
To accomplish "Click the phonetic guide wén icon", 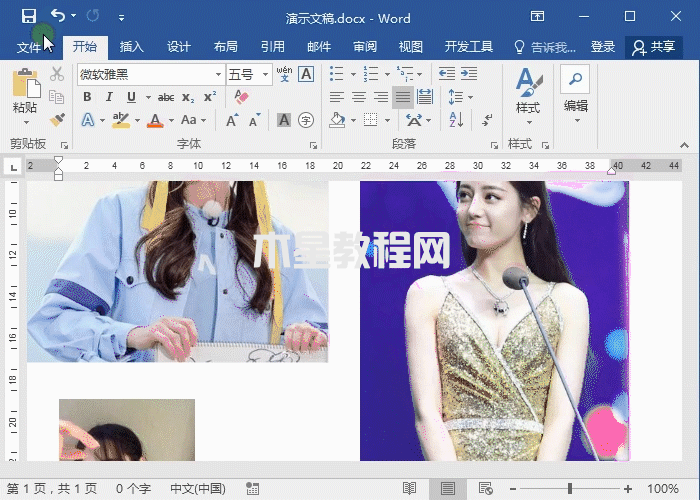I will 284,74.
